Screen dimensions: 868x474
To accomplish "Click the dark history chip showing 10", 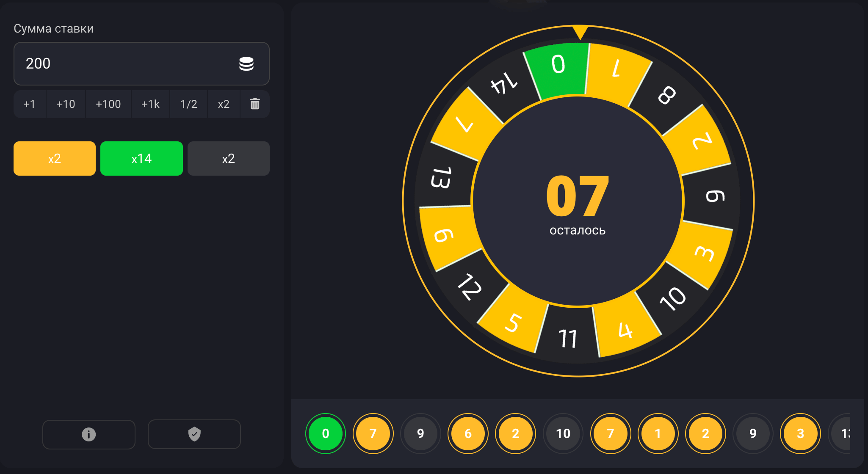I will pos(563,433).
